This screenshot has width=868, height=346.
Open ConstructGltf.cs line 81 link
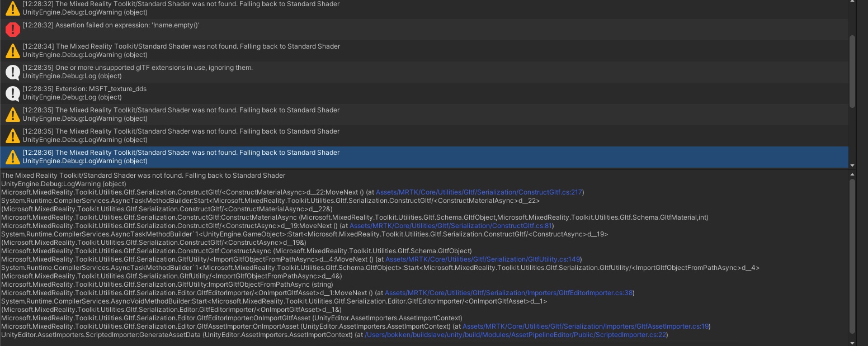coord(450,225)
